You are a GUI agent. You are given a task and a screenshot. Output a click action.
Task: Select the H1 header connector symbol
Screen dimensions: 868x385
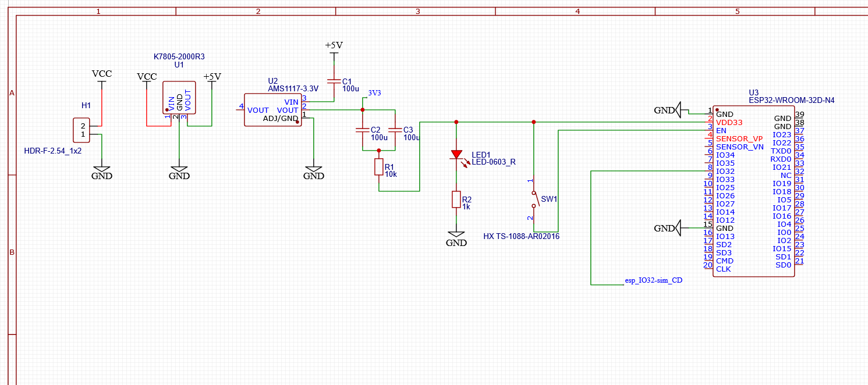pyautogui.click(x=81, y=130)
